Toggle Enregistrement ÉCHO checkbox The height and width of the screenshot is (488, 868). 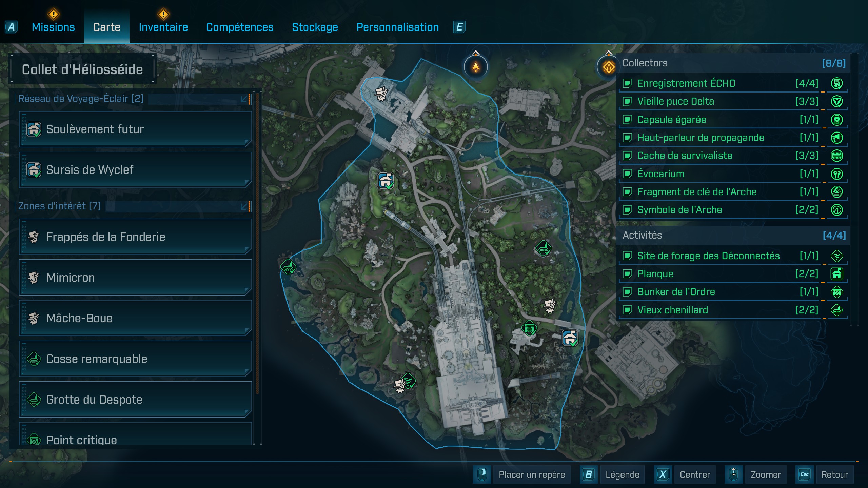coord(628,83)
